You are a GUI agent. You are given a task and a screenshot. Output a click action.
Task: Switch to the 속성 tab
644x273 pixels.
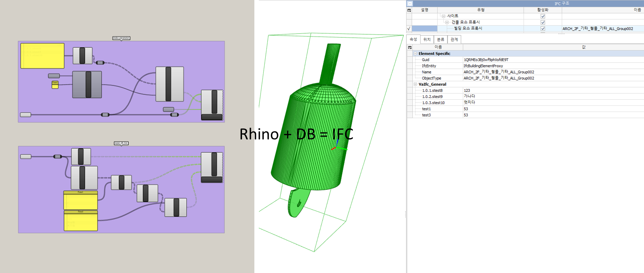click(x=413, y=39)
